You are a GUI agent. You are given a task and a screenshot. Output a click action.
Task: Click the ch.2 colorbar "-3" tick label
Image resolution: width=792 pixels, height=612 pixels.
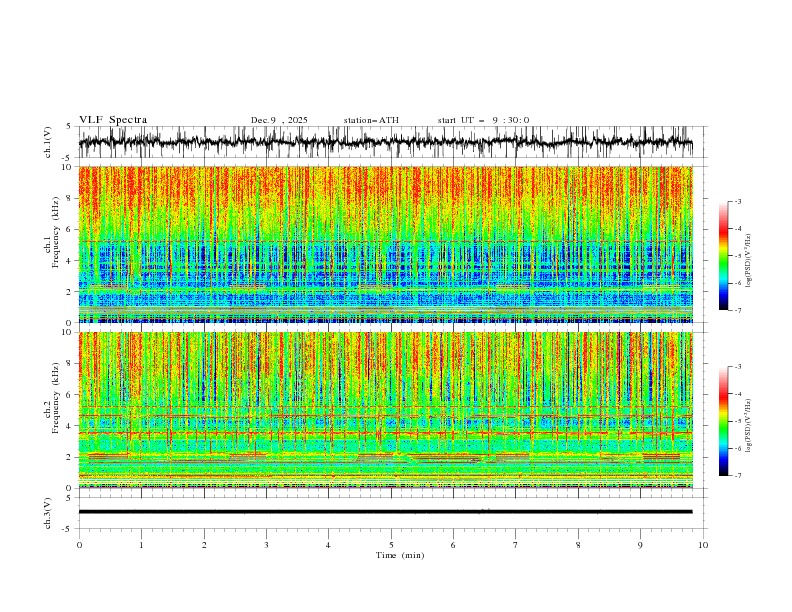[737, 367]
